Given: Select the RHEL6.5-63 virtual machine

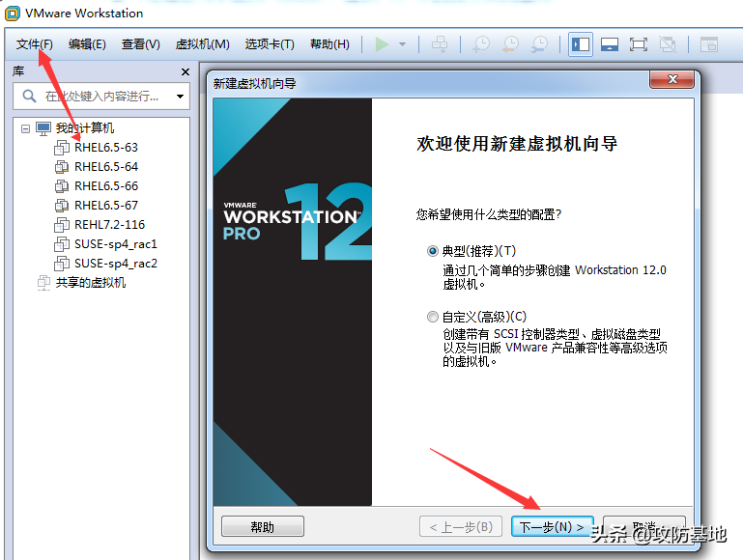Looking at the screenshot, I should 105,148.
